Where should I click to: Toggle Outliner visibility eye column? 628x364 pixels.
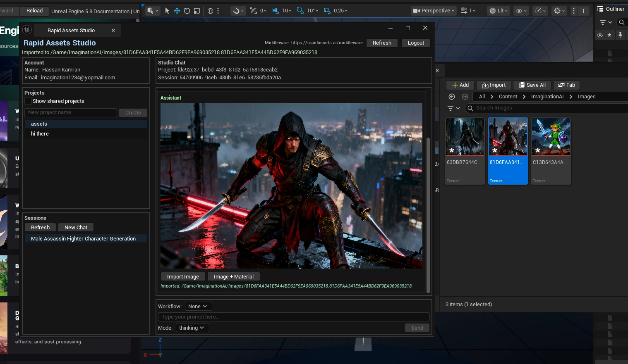tap(600, 35)
